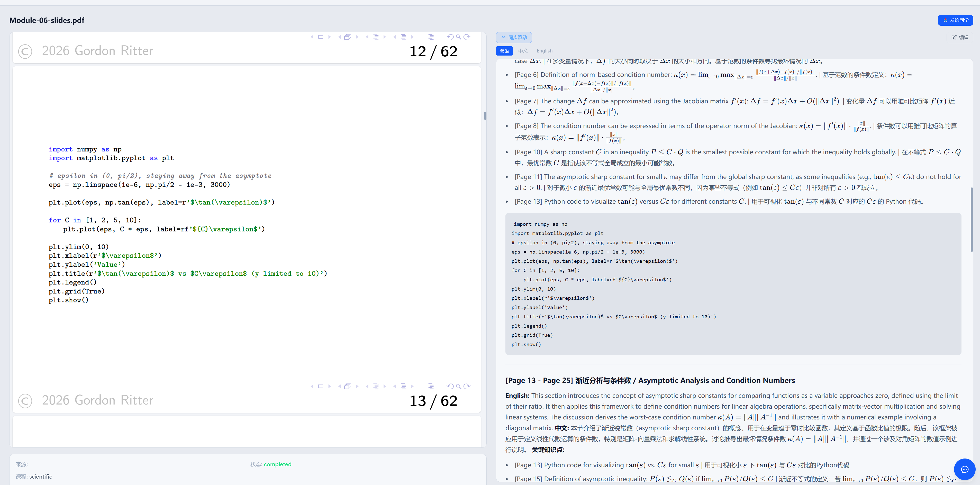Image resolution: width=980 pixels, height=485 pixels.
Task: Click the PDF viewer vertical scrollbar thumb
Action: pyautogui.click(x=485, y=116)
